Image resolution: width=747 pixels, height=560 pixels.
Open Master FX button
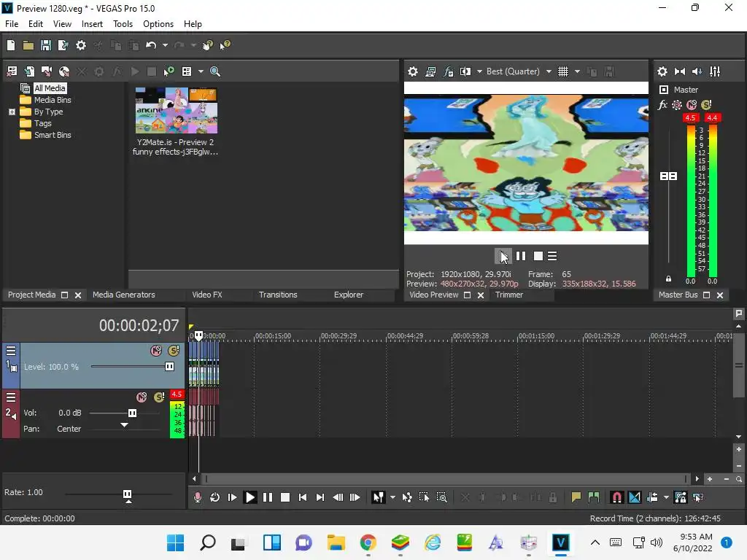pyautogui.click(x=662, y=105)
